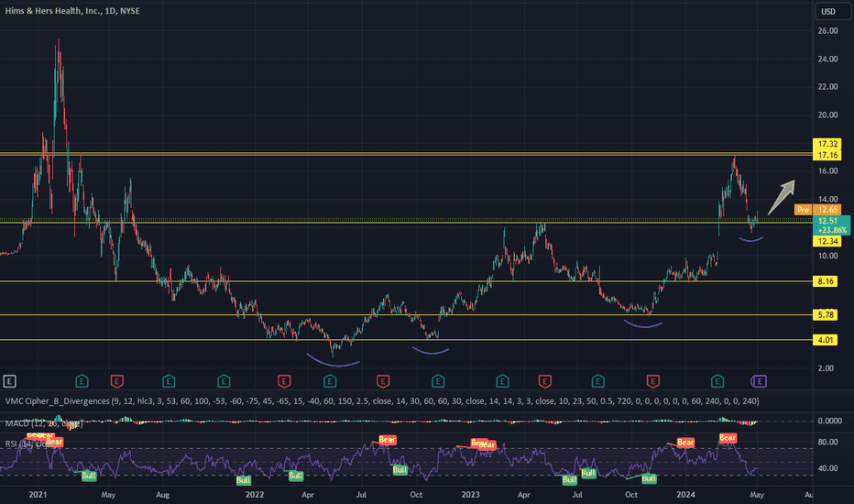The width and height of the screenshot is (854, 504).
Task: Click the Pre 12.65 pre-market price label
Action: [x=817, y=210]
